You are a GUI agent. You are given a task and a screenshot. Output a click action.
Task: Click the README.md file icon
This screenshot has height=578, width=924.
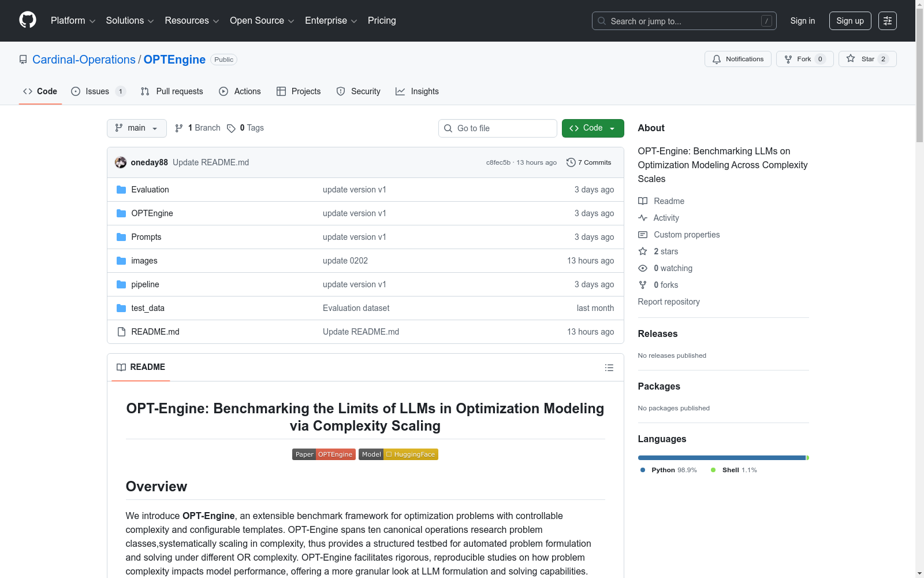[x=121, y=332]
